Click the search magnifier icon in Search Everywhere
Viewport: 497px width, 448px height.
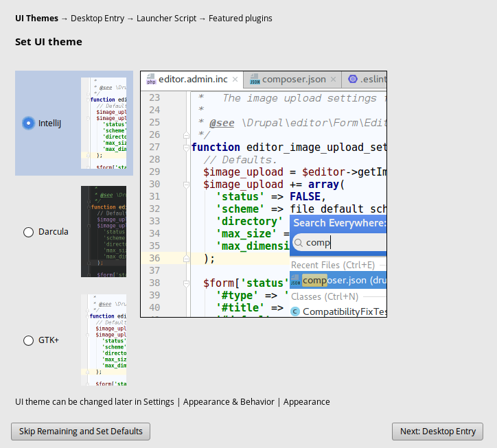click(x=298, y=243)
